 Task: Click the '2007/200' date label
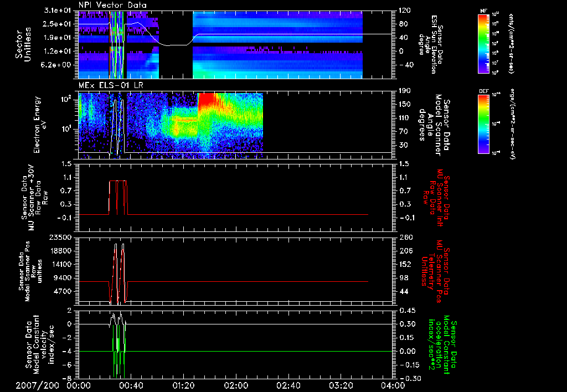pyautogui.click(x=37, y=385)
